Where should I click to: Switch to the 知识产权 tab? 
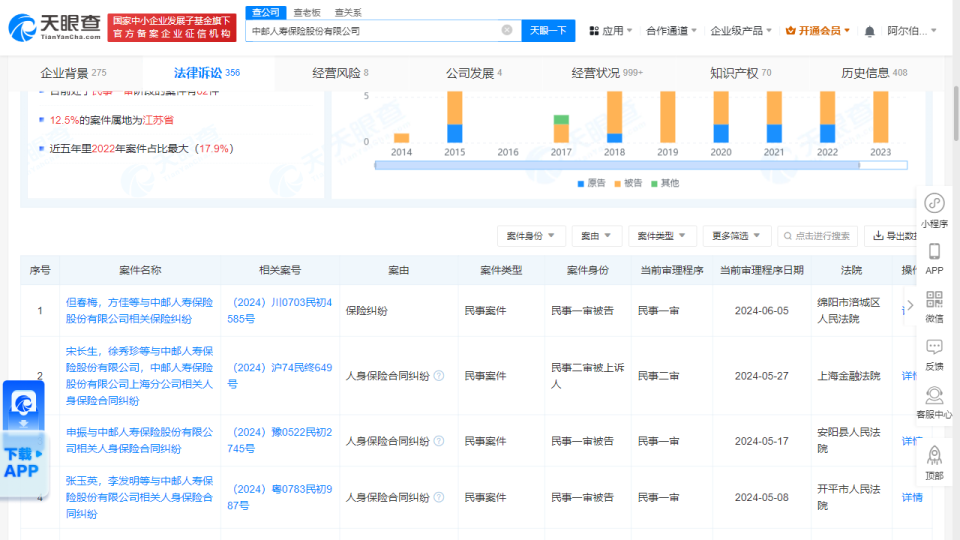740,73
